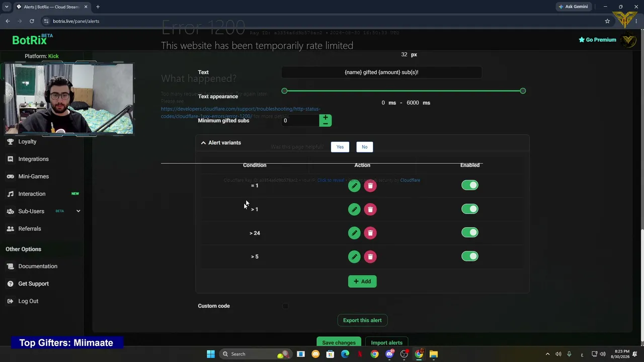Open Interaction in the sidebar

(32, 194)
